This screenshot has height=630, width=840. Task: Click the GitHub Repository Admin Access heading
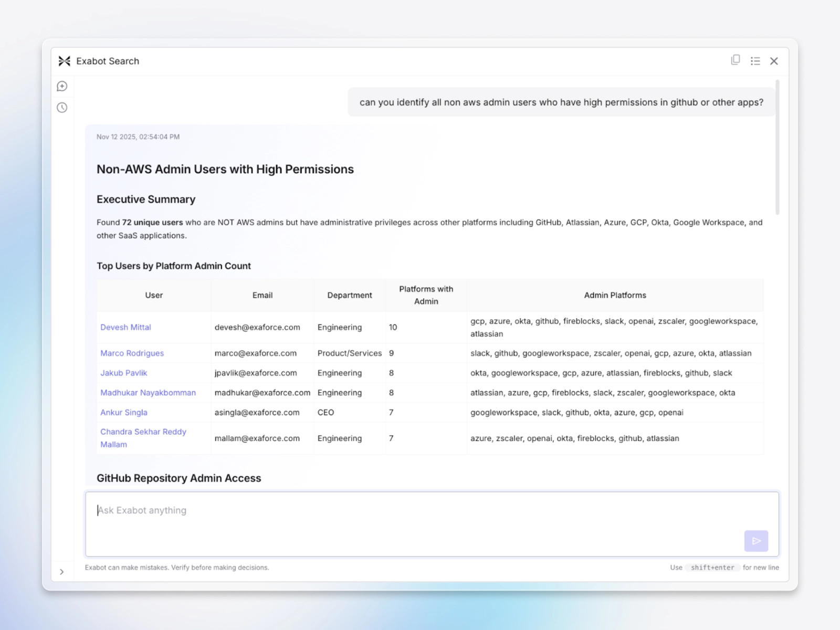[x=178, y=478]
